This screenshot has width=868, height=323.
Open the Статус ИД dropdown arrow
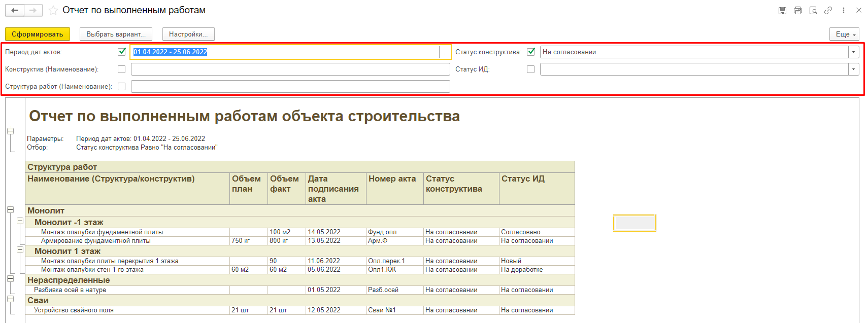tap(853, 69)
